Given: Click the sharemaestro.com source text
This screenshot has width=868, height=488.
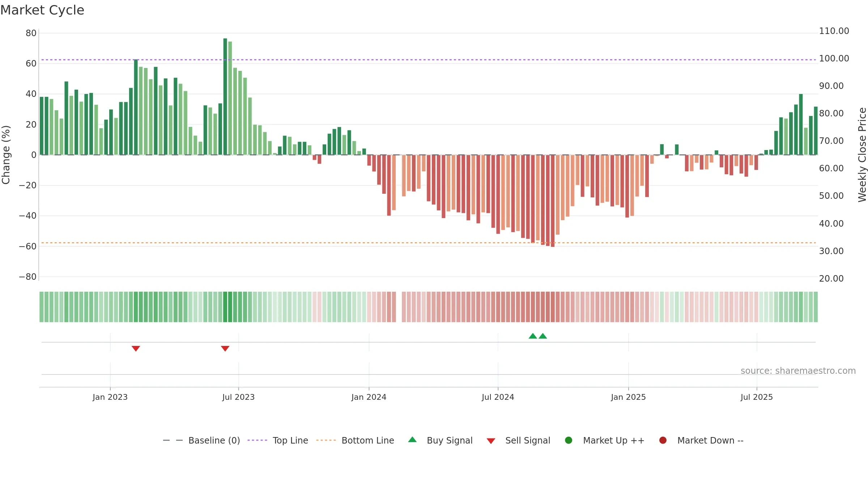Looking at the screenshot, I should pos(798,371).
